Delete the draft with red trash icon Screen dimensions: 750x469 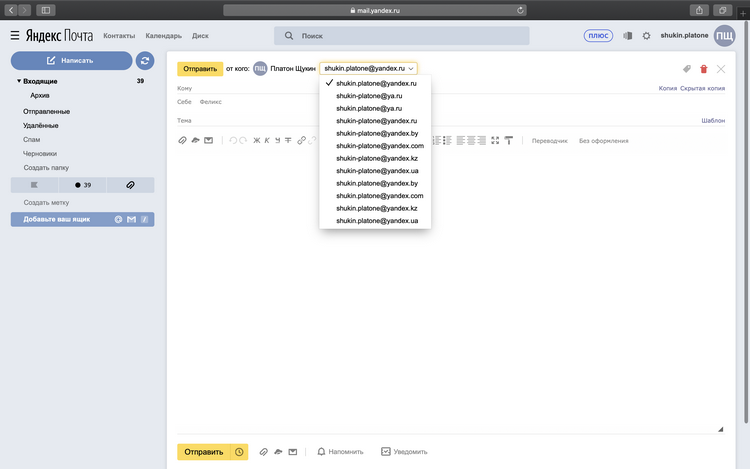(704, 69)
